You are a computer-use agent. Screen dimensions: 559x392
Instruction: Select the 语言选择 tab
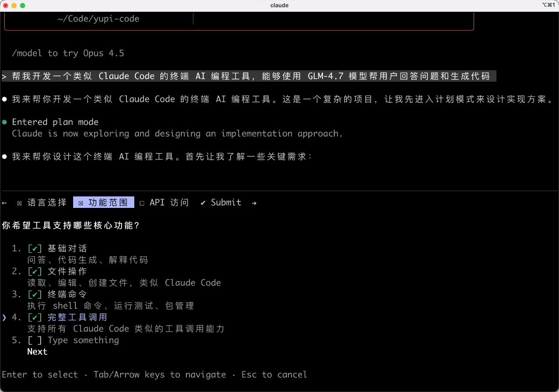coord(42,202)
